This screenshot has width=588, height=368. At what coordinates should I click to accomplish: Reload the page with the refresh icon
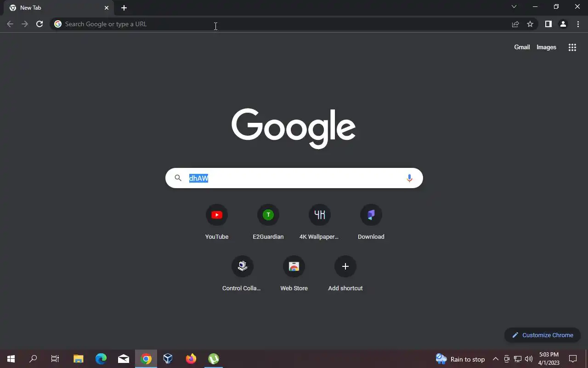40,24
